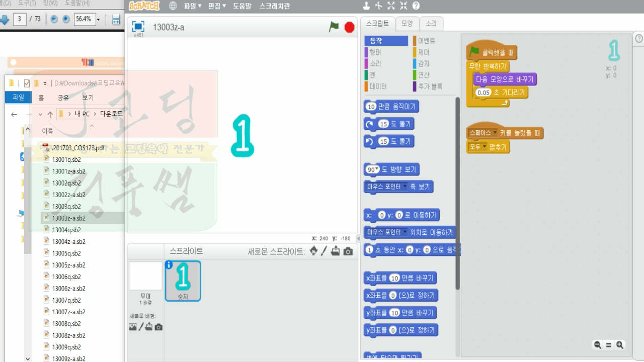The height and width of the screenshot is (362, 644).
Task: Select the 동작 block category
Action: (x=386, y=41)
